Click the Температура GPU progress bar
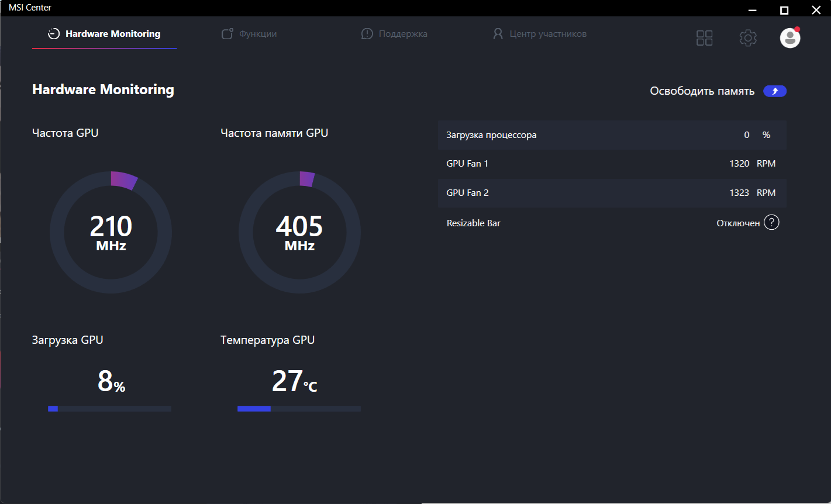This screenshot has width=831, height=504. tap(299, 409)
